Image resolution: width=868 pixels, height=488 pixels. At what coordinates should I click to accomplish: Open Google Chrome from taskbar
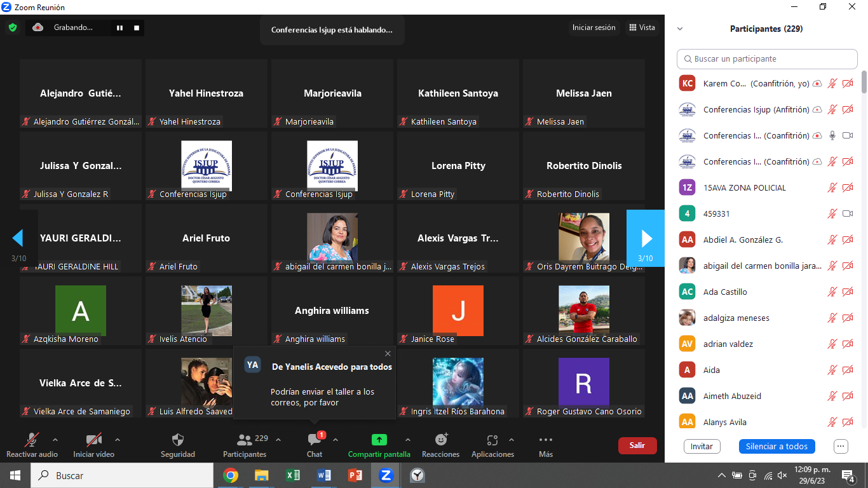point(231,475)
